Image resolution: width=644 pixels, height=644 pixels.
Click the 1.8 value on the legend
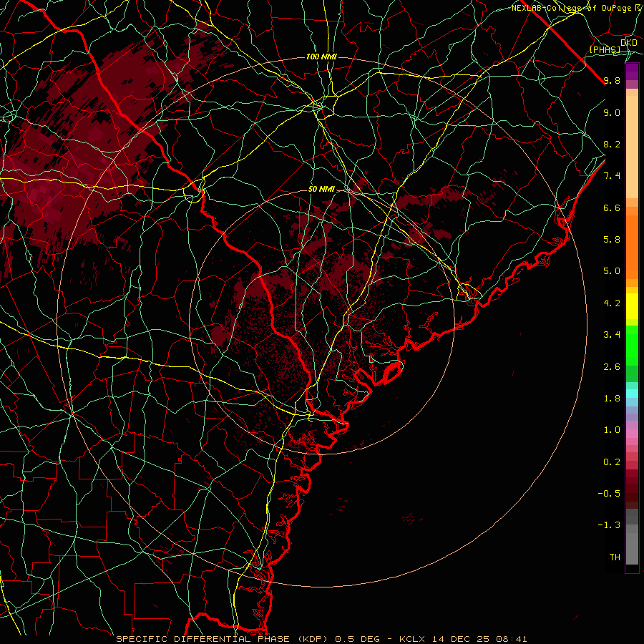612,399
